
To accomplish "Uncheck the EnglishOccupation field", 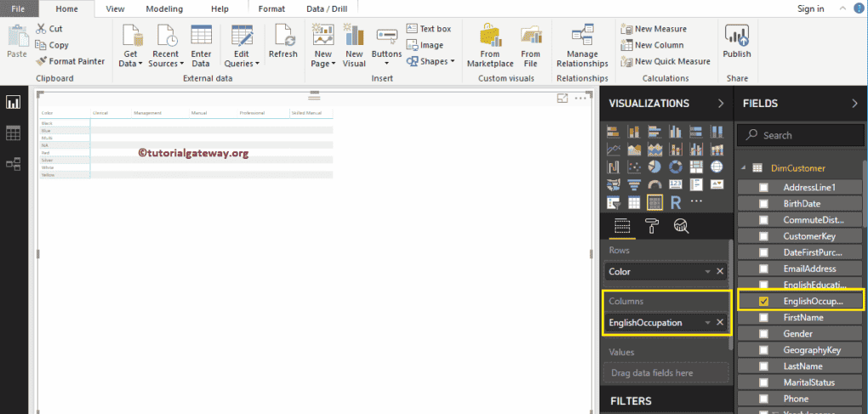I will pos(763,301).
